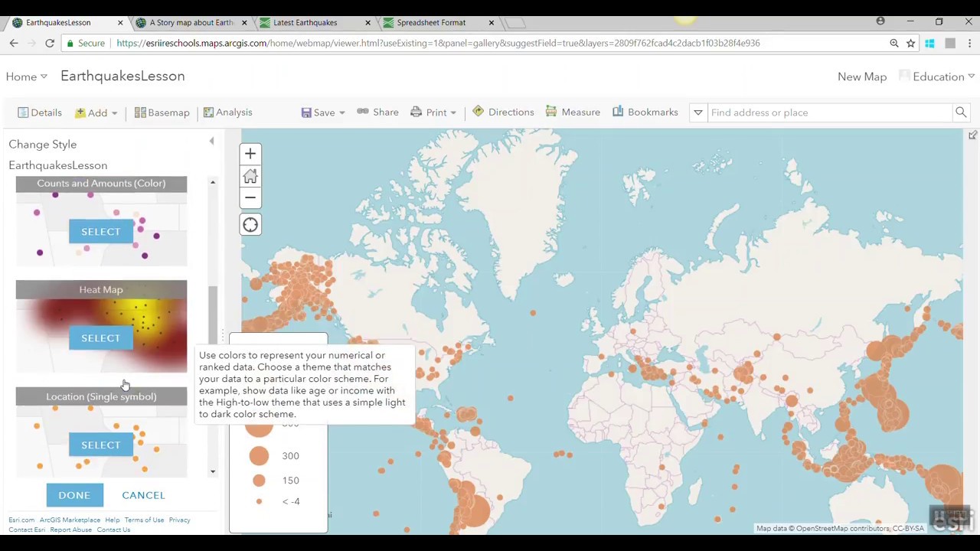Click the 150 legend value
This screenshot has width=980, height=551.
pyautogui.click(x=290, y=481)
